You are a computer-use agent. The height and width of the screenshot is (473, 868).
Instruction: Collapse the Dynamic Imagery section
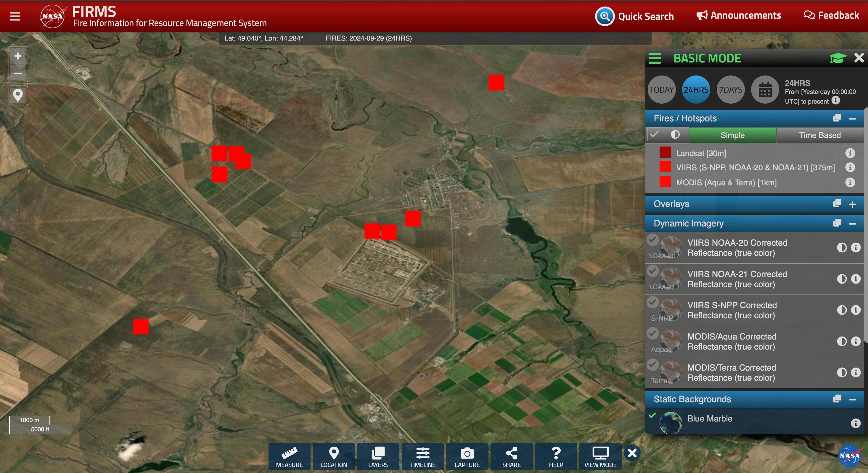click(852, 224)
